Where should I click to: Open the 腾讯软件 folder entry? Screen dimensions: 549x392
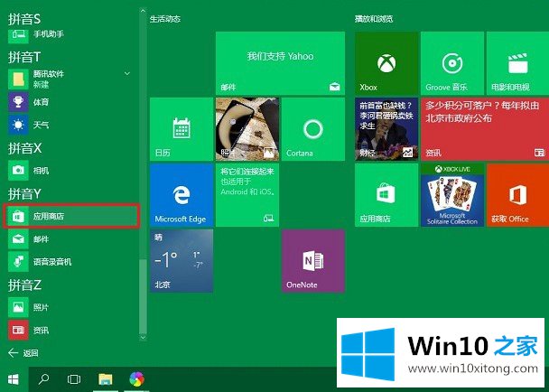pos(70,79)
